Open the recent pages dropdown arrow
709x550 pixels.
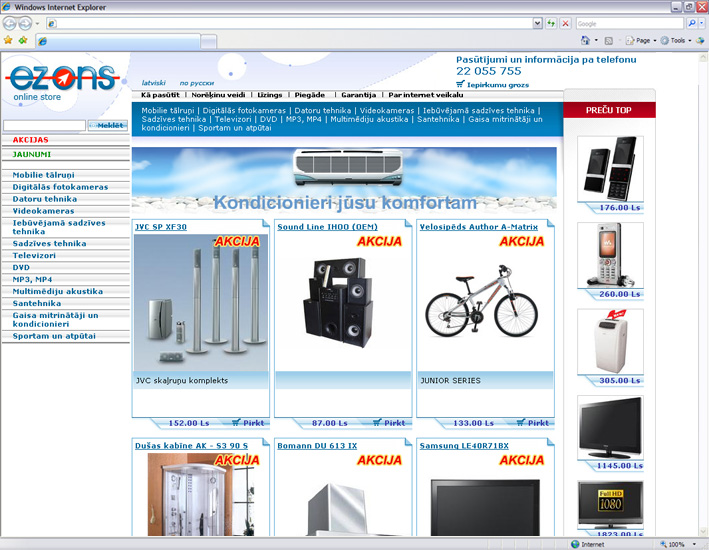pyautogui.click(x=38, y=24)
